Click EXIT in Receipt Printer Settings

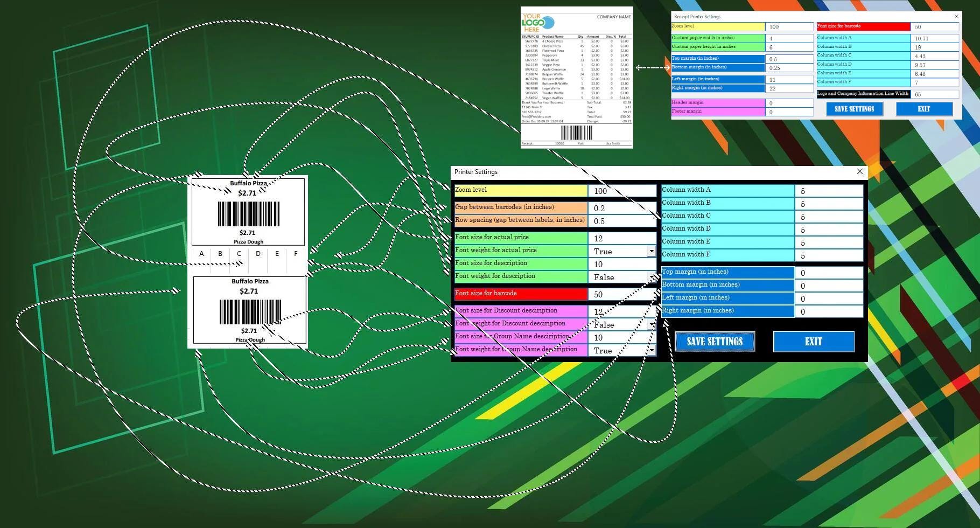pos(924,109)
